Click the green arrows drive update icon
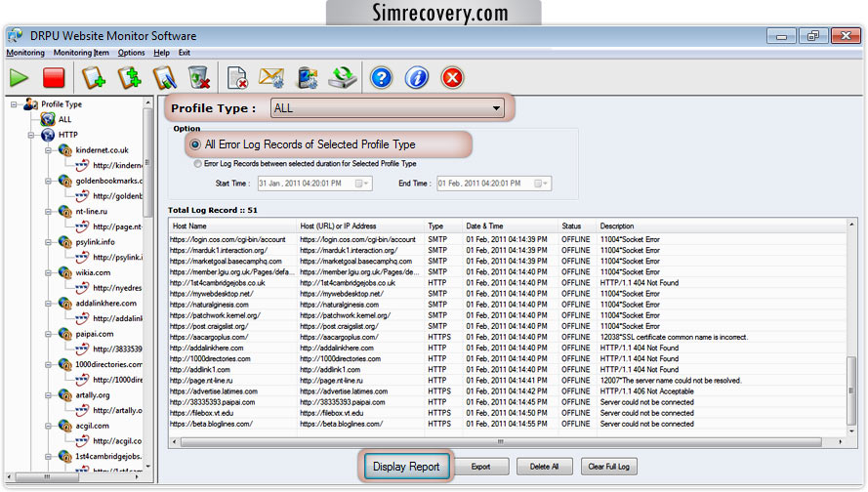Viewport: 868px width, 492px height. [343, 77]
